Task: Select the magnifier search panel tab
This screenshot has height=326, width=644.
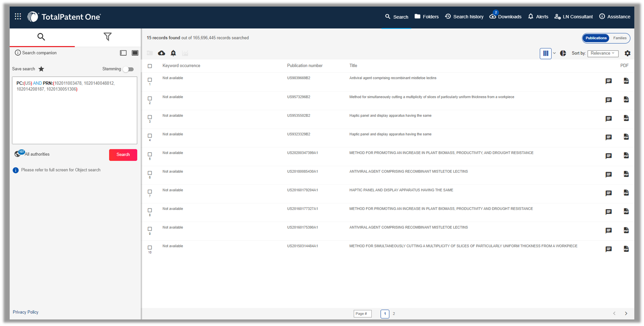Action: [41, 37]
